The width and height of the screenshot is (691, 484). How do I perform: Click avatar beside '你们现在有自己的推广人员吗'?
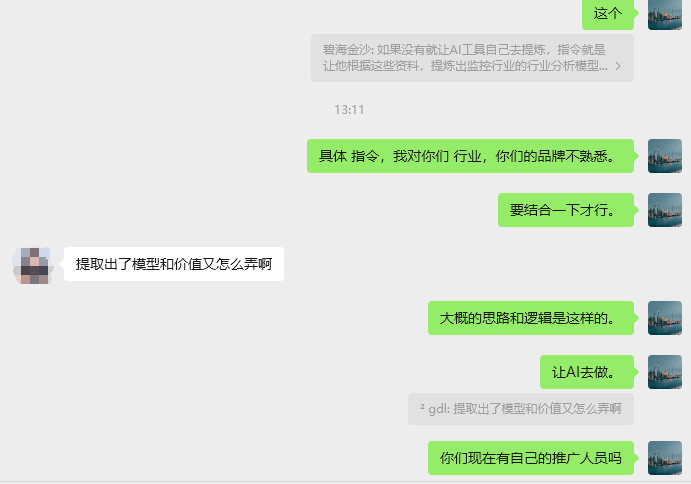tap(665, 458)
